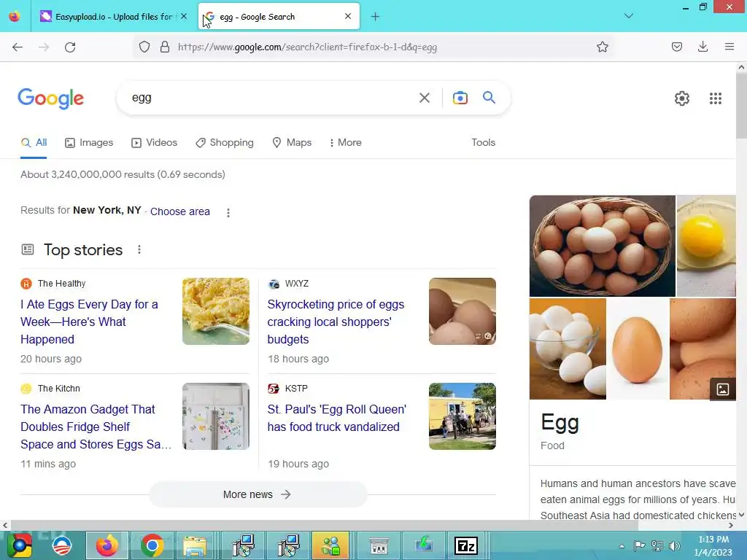Switch to the Images tab
This screenshot has height=560, width=747.
(89, 142)
